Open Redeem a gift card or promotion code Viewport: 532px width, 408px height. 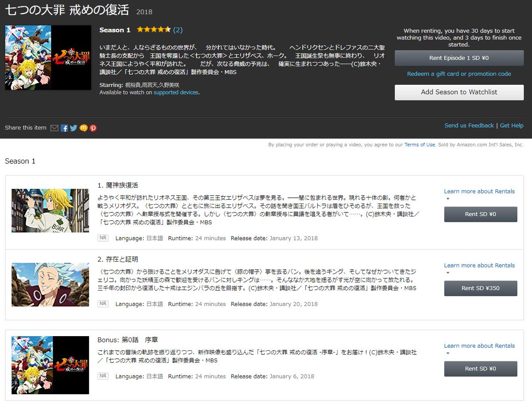tap(459, 74)
